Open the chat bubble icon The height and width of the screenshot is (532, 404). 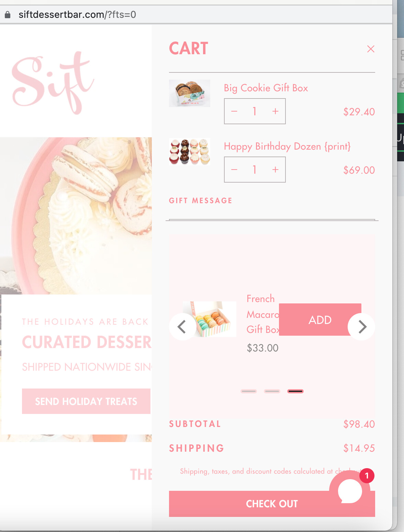350,491
